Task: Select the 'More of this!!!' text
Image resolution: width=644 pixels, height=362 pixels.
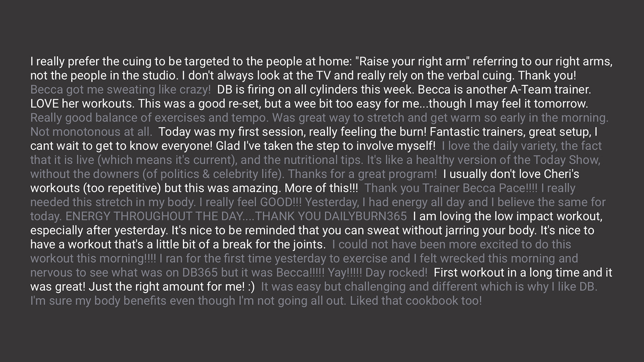Action: [x=322, y=189]
